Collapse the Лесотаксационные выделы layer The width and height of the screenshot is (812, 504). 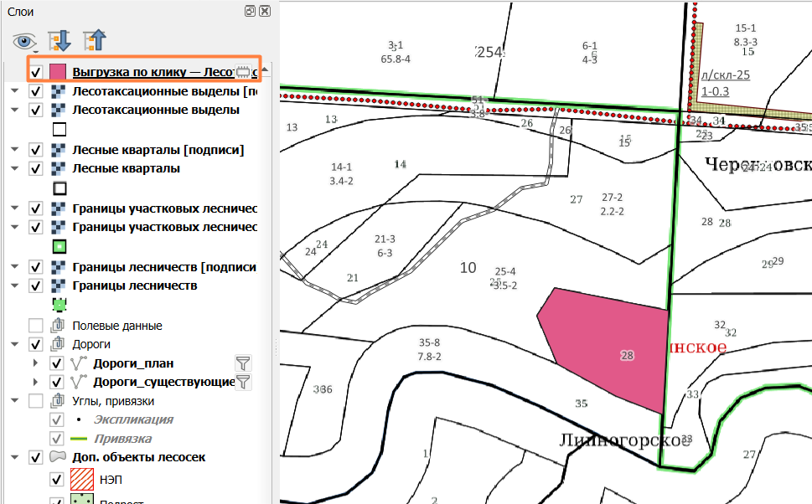15,110
